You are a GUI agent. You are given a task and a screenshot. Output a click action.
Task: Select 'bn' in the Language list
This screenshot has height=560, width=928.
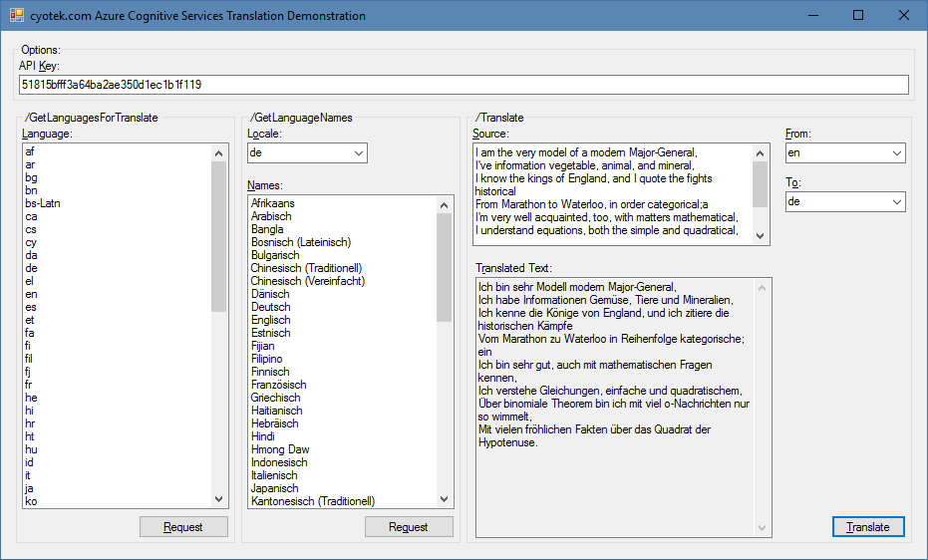(x=118, y=191)
